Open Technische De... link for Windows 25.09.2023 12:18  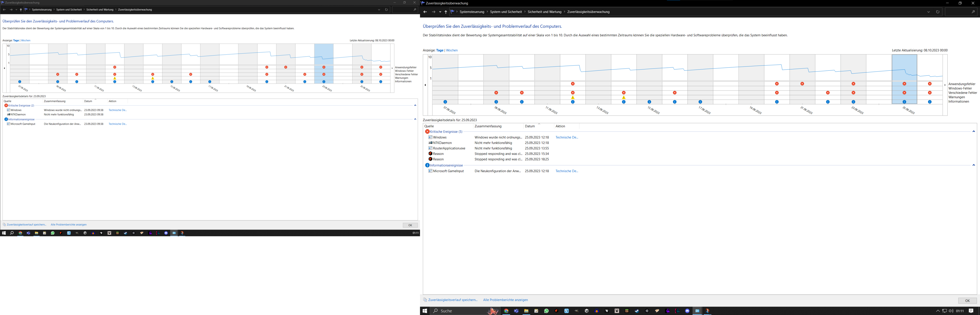[x=567, y=137]
